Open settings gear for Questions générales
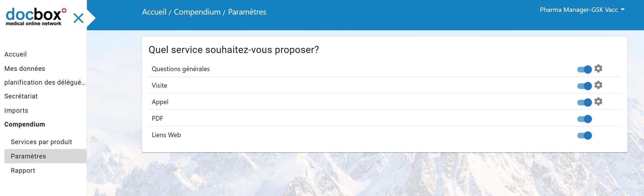Screen dimensions: 644x196 tap(598, 68)
